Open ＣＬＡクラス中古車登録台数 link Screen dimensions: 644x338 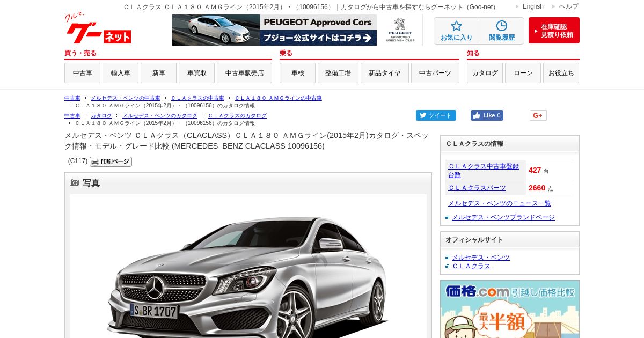tap(484, 171)
